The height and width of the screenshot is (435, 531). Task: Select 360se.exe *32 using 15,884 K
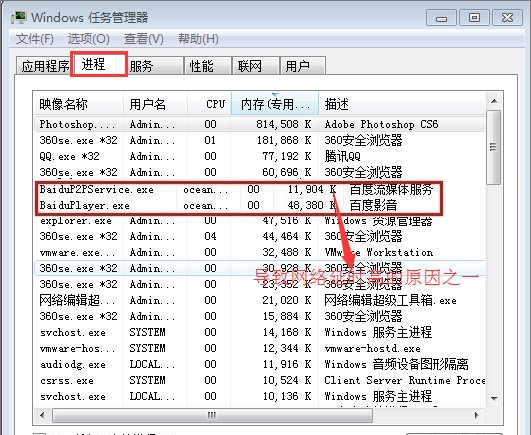point(260,316)
